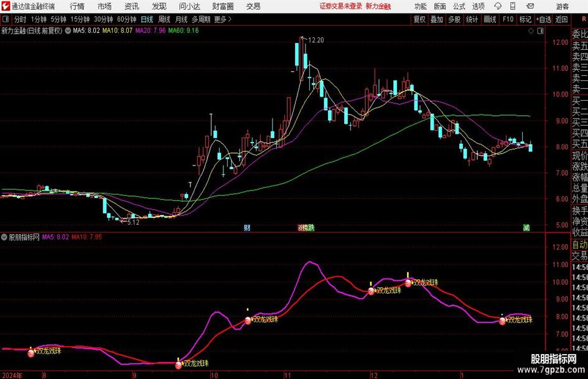Screen dimensions: 588x379
Task: Open the online customer service headset icon
Action: tap(498, 6)
